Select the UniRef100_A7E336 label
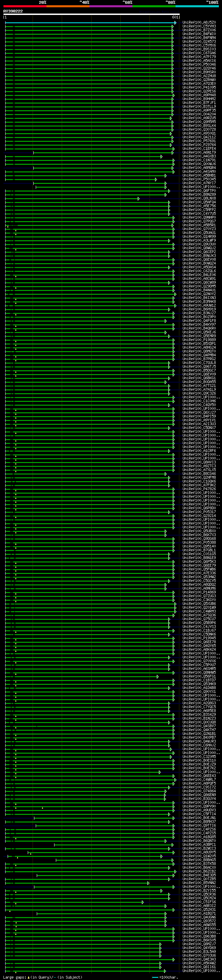This screenshot has width=222, height=980. coord(199,573)
